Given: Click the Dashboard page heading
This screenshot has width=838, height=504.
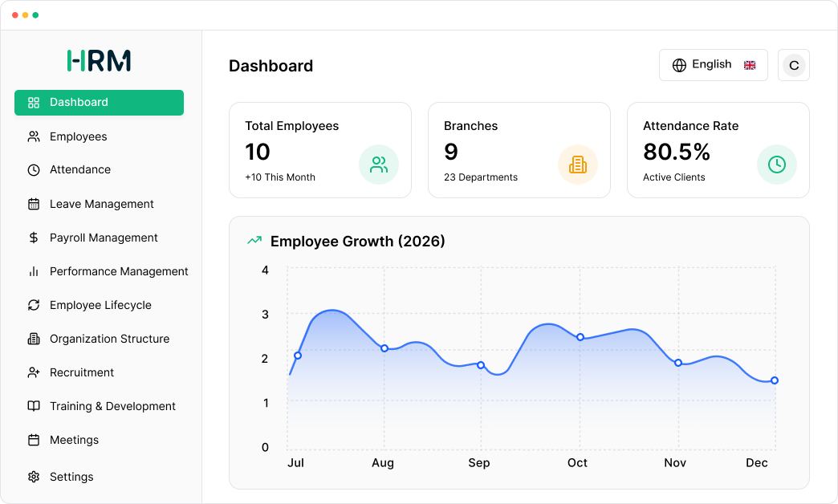Looking at the screenshot, I should [x=271, y=66].
